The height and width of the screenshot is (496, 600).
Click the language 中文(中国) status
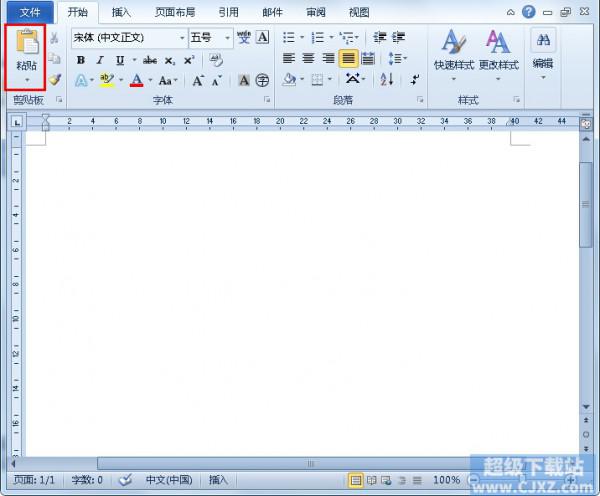click(169, 480)
